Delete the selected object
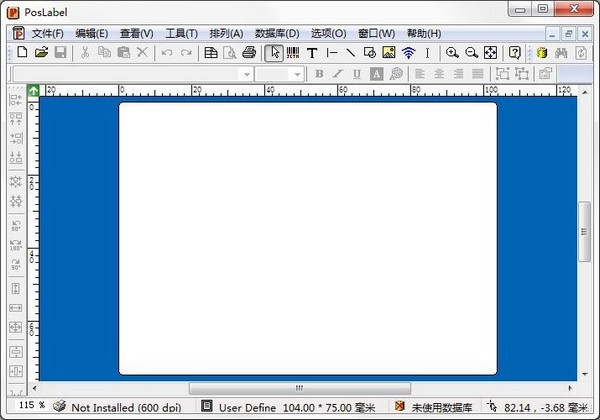 point(142,52)
